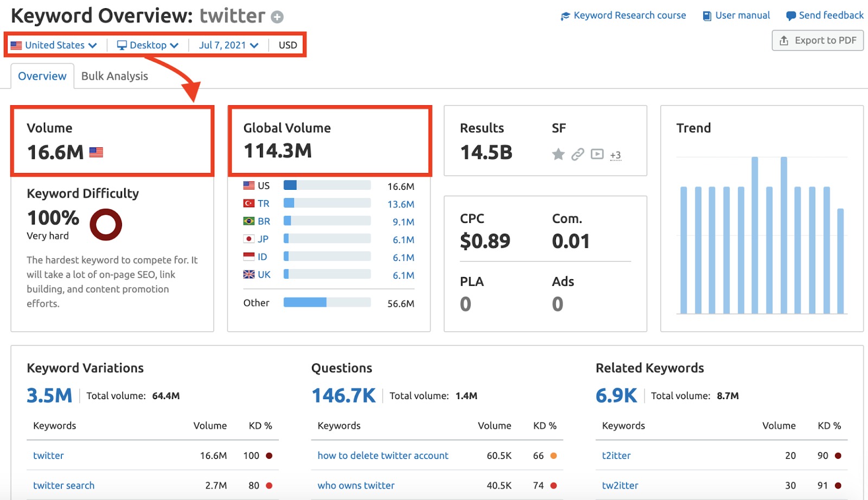
Task: Click the 13.6M value for TR
Action: click(x=401, y=204)
